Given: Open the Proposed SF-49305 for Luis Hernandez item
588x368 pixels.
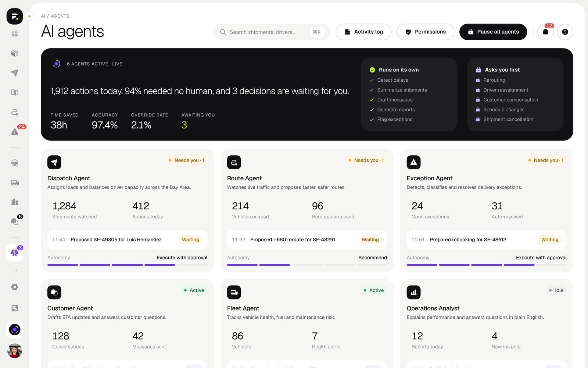Looking at the screenshot, I should click(x=128, y=240).
